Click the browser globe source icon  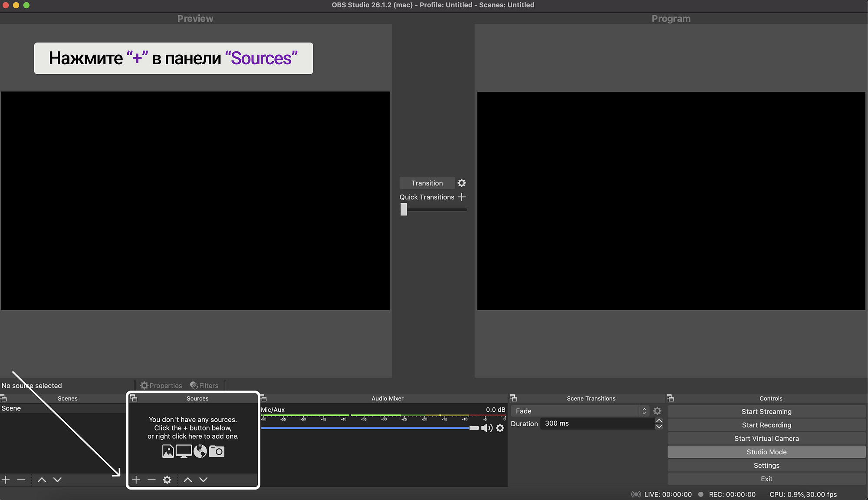(x=200, y=451)
